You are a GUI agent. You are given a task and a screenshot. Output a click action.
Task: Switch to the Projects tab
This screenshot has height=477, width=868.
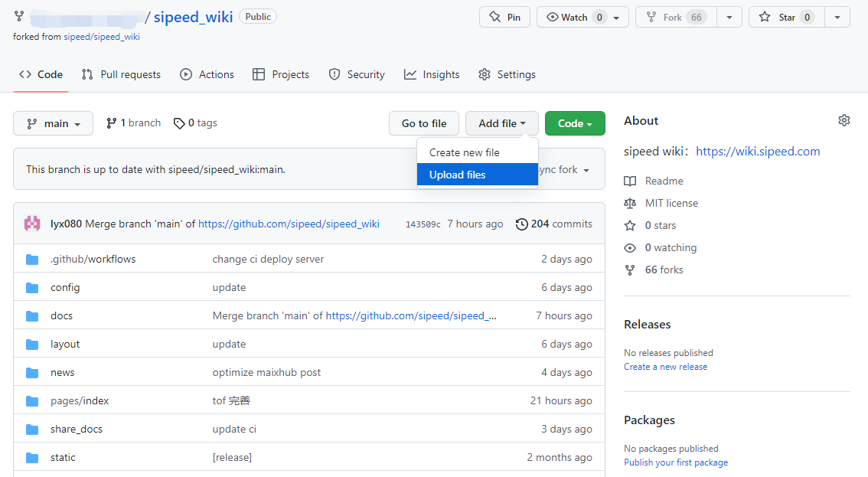tap(281, 74)
